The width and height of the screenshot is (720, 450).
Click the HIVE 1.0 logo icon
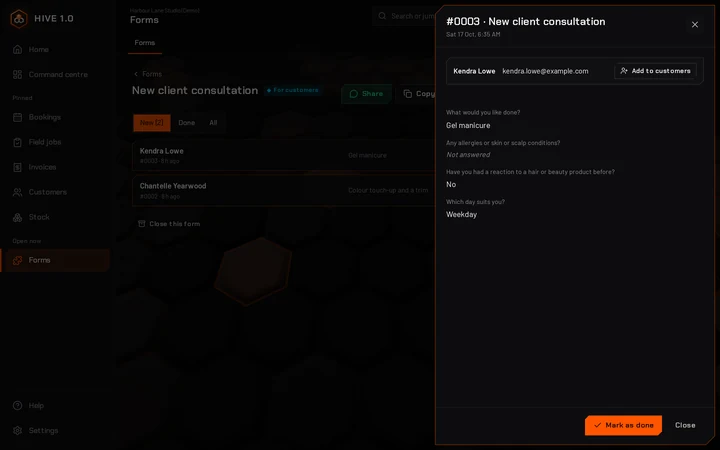[x=19, y=19]
